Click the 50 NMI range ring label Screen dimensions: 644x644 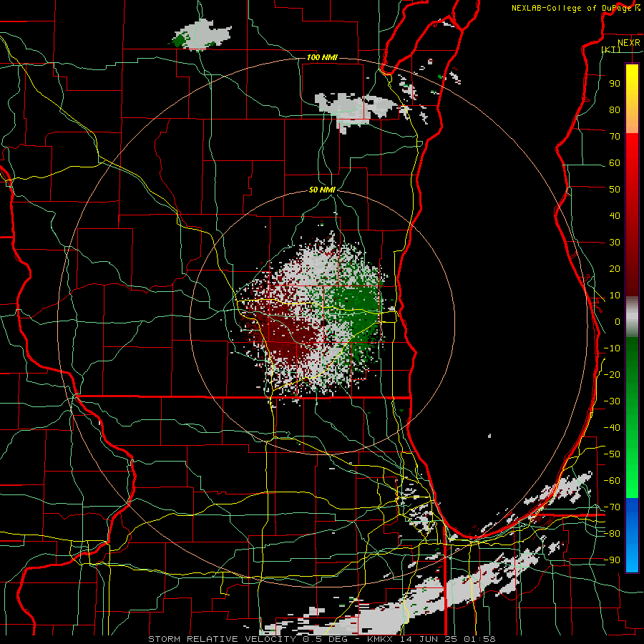(322, 190)
